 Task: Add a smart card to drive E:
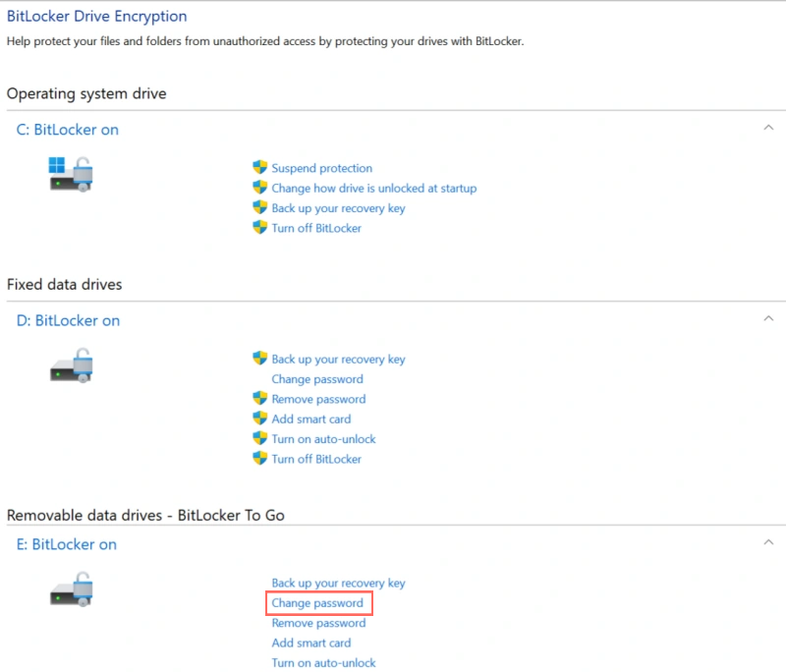pyautogui.click(x=310, y=643)
